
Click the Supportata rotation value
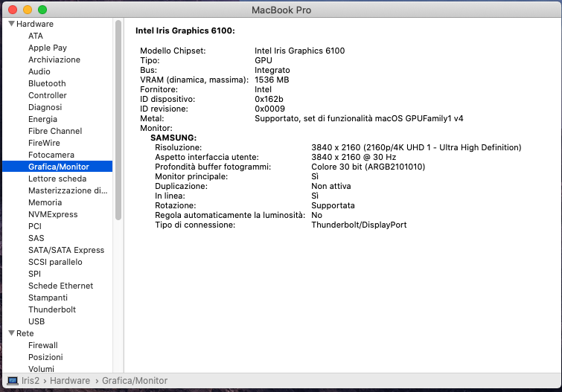[333, 205]
